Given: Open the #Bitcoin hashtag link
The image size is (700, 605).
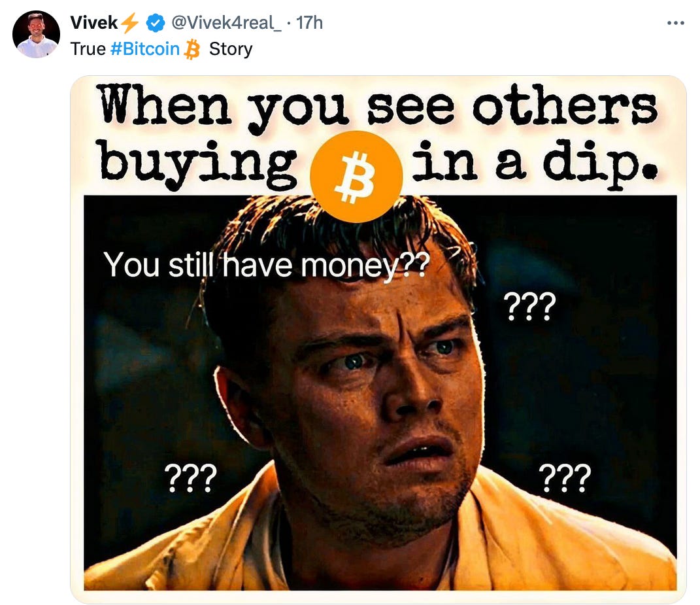Looking at the screenshot, I should [x=144, y=48].
